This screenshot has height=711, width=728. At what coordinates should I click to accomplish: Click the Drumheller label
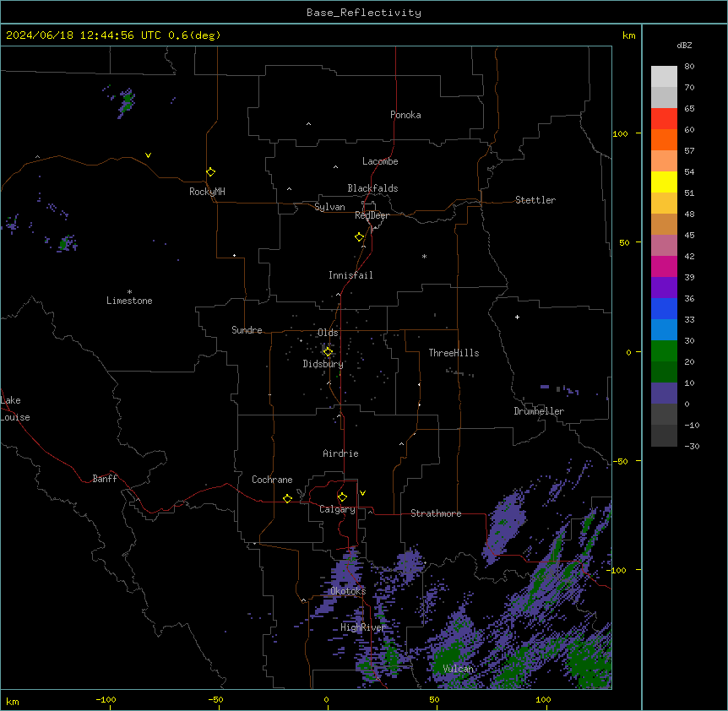click(x=539, y=411)
